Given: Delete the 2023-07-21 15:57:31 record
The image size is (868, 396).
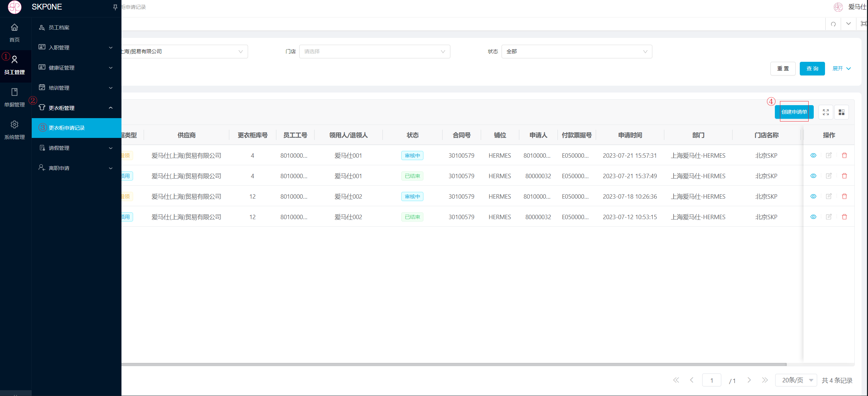Looking at the screenshot, I should (x=844, y=155).
